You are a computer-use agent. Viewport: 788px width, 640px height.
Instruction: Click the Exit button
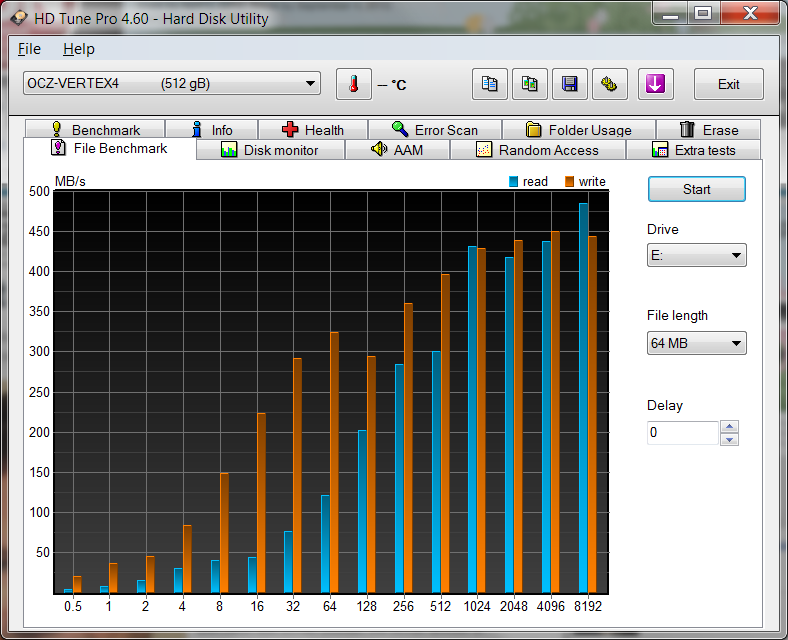click(x=728, y=84)
